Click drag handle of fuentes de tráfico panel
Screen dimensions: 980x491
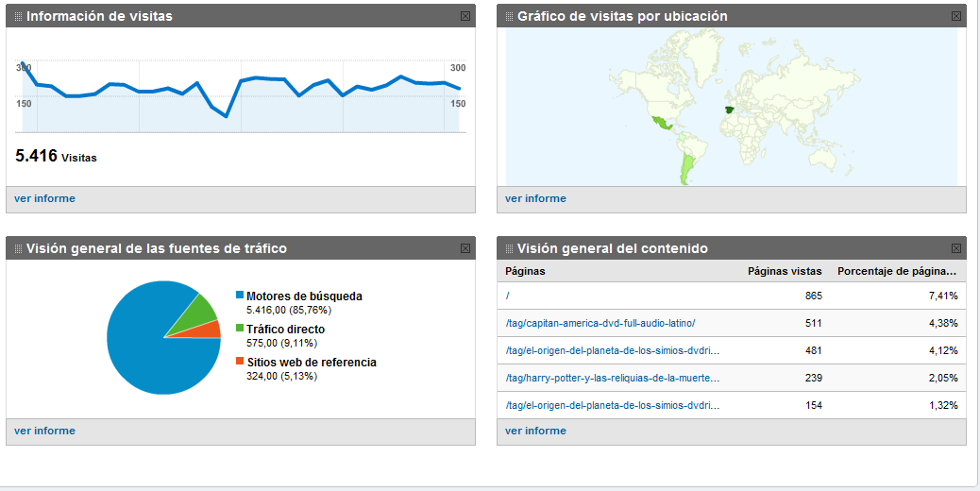click(x=18, y=248)
